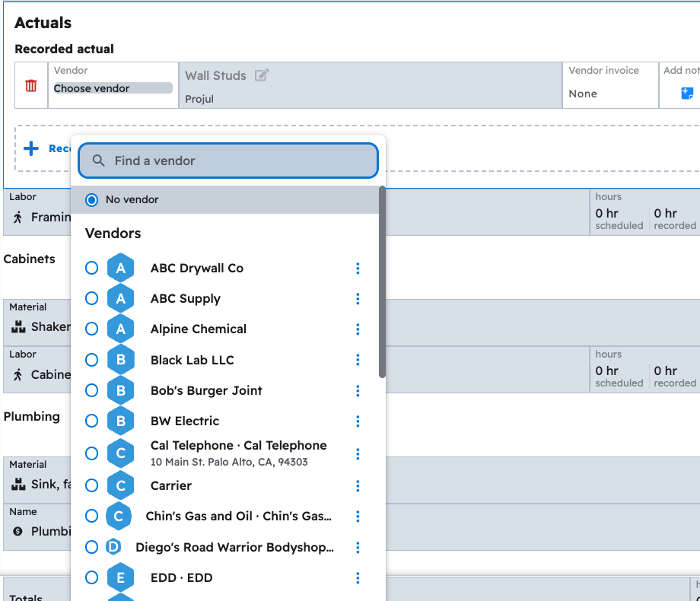
Task: Select Bob's Burger Joint radio button
Action: click(x=91, y=390)
